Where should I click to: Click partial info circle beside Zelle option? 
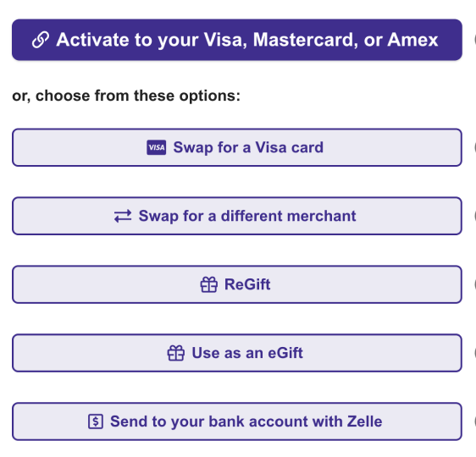[475, 421]
